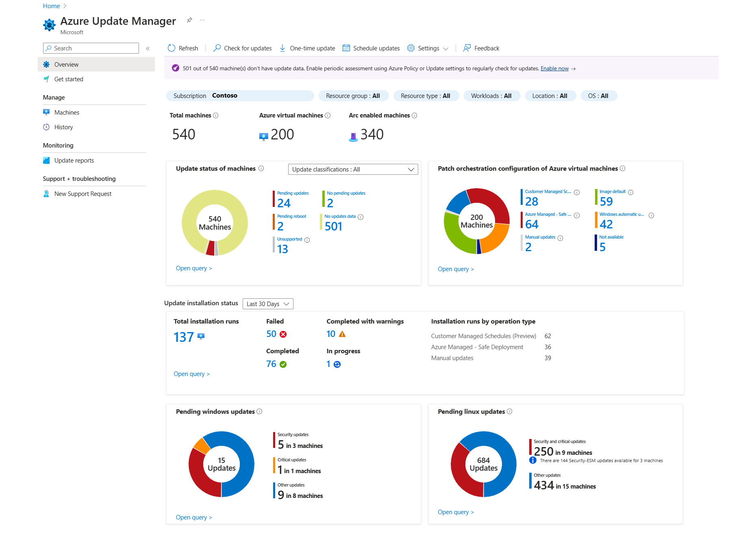756x554 pixels.
Task: Click info icon next to Arc enabled machines
Action: click(x=415, y=115)
